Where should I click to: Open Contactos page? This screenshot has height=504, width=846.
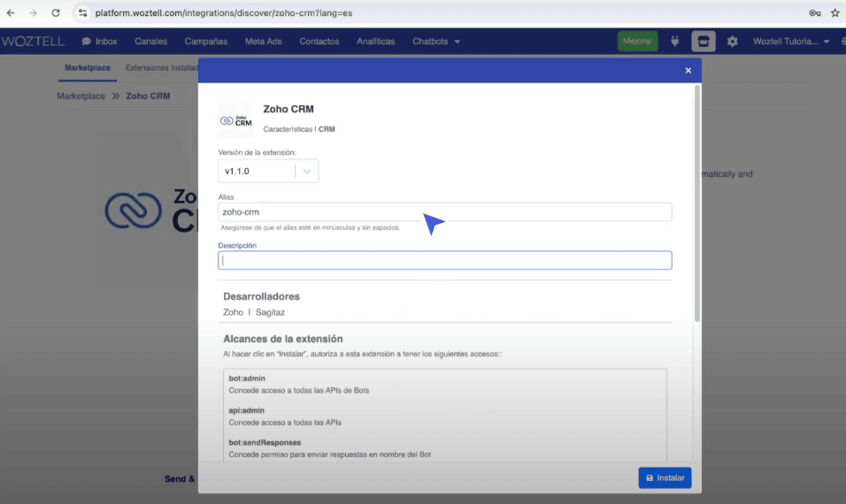319,41
